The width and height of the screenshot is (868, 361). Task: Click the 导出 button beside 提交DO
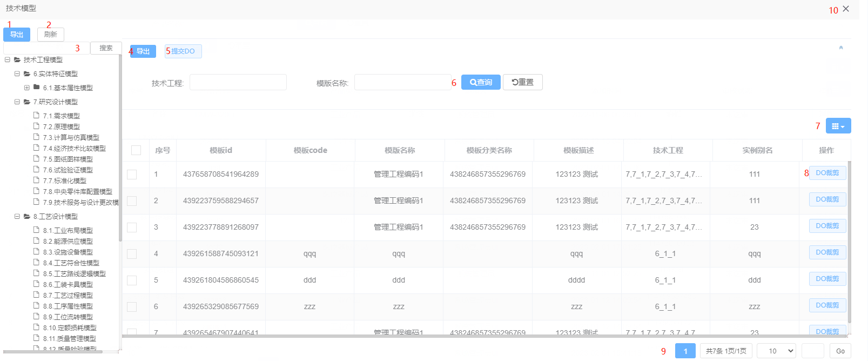(143, 51)
